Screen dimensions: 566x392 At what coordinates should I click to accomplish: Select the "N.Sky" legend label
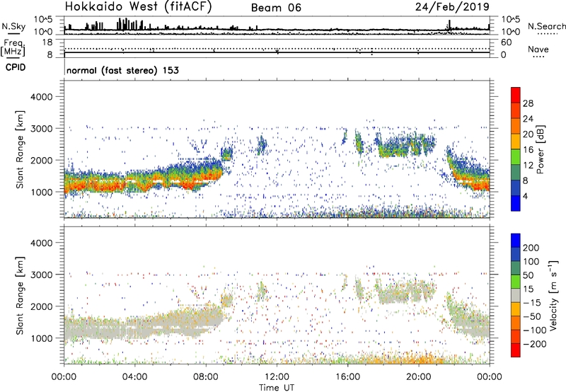point(13,26)
